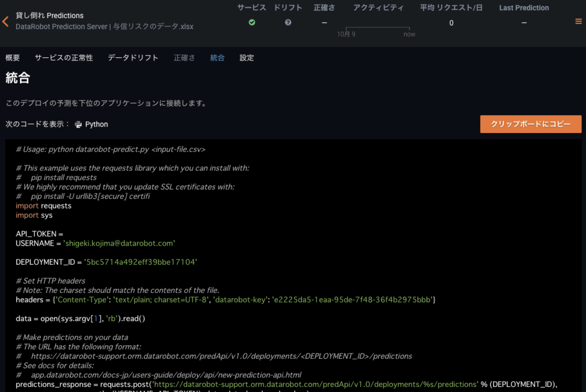Screen dimensions: 586x392
Task: Click the クリップボードにコピー button
Action: point(531,124)
